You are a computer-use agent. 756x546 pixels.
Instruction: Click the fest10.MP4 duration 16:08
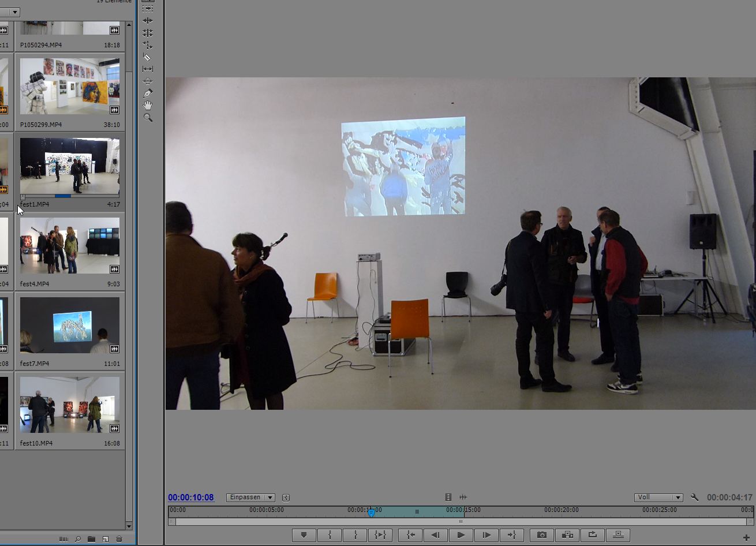click(112, 443)
